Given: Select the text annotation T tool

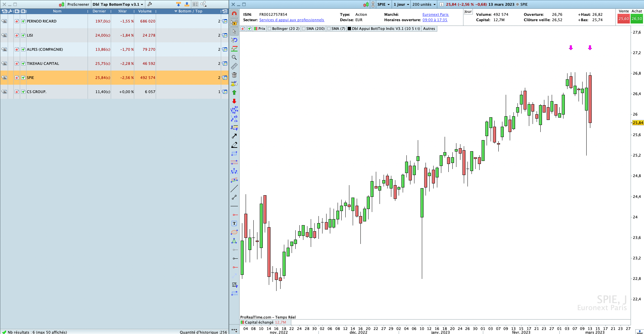Looking at the screenshot, I should 234,223.
